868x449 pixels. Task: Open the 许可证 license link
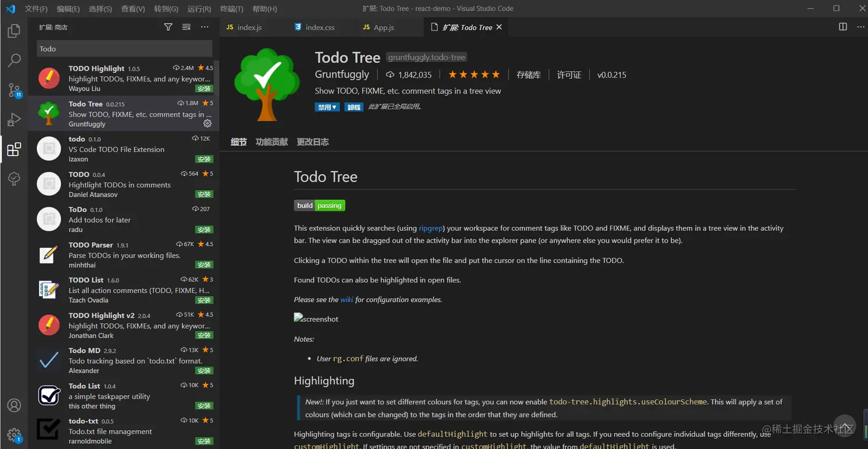(569, 75)
